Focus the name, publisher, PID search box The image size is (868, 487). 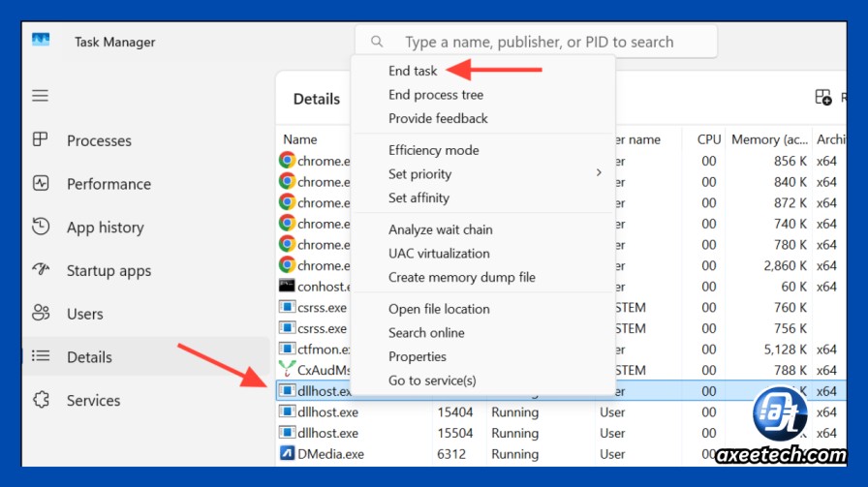pos(536,42)
